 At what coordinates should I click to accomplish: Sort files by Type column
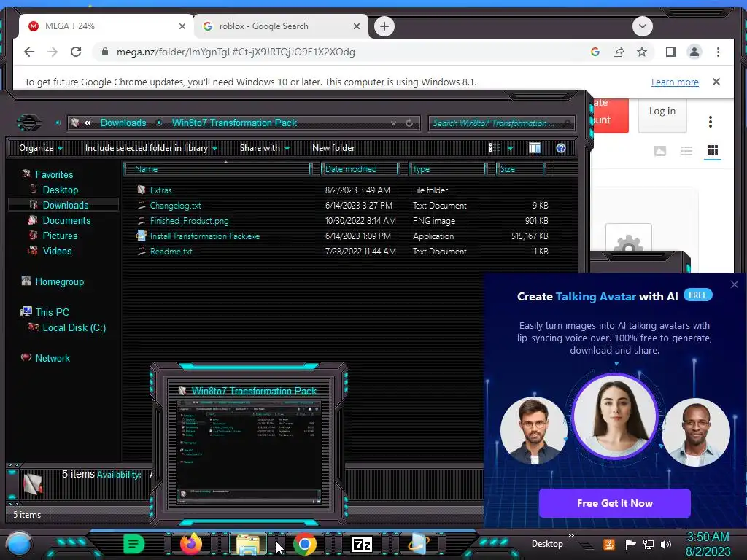pos(447,169)
